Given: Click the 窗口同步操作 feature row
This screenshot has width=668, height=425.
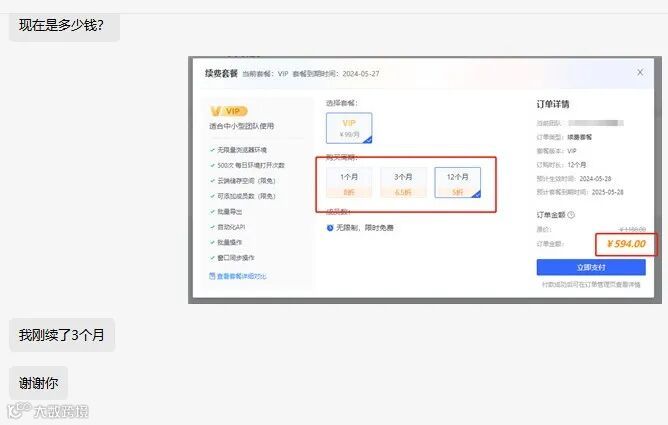Looking at the screenshot, I should (x=232, y=258).
